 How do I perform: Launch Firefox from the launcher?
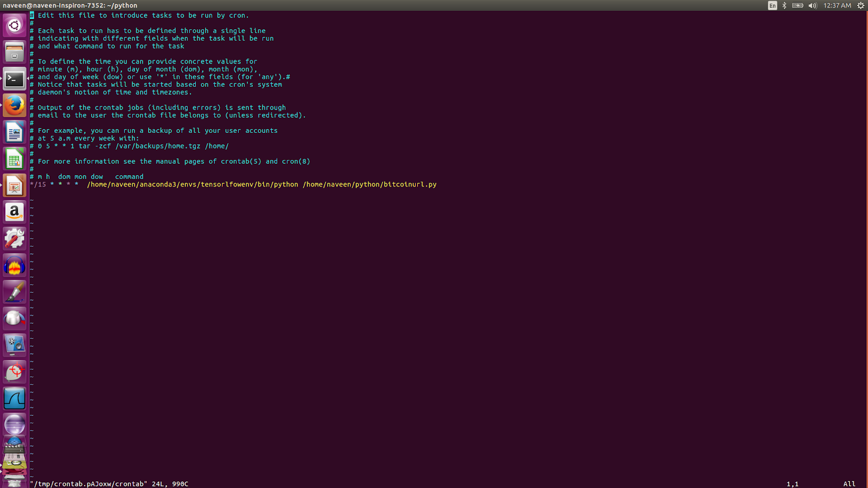(14, 105)
